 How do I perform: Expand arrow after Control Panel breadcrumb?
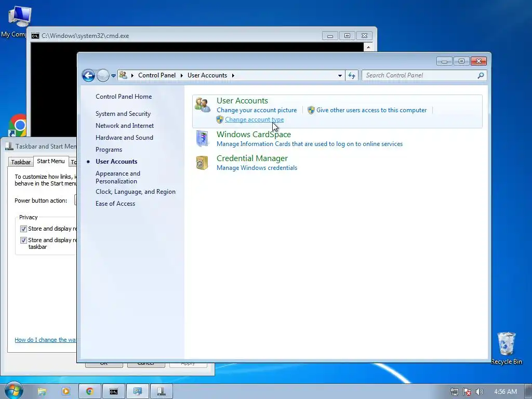click(181, 75)
